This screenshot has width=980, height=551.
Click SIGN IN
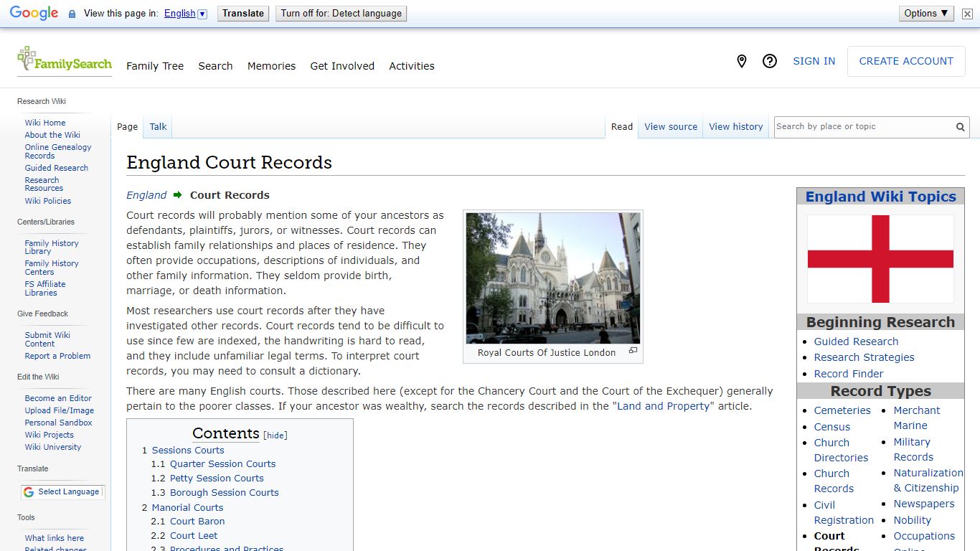pos(814,62)
